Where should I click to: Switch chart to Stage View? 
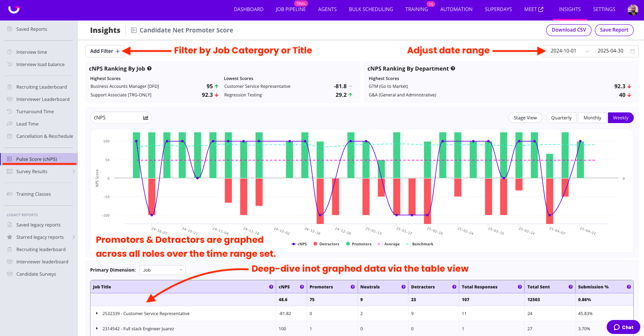click(525, 118)
